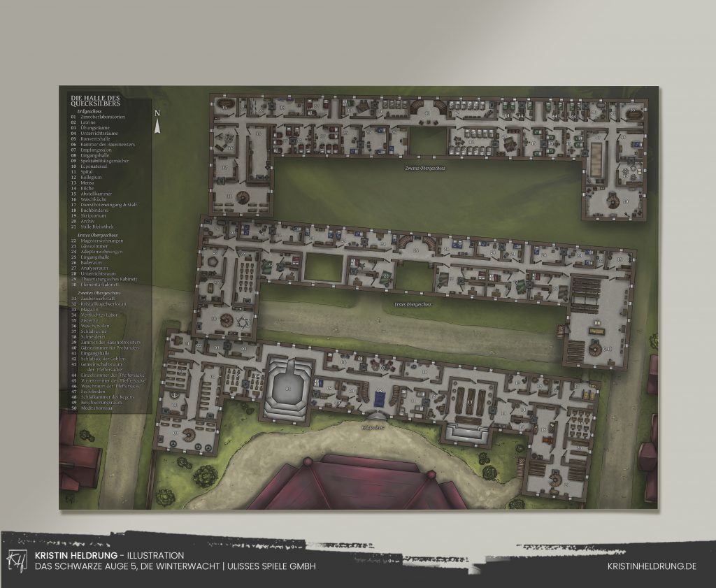Click legend entry "04 Unterrichtsräume"
Screen dimensions: 716x588
[94, 134]
